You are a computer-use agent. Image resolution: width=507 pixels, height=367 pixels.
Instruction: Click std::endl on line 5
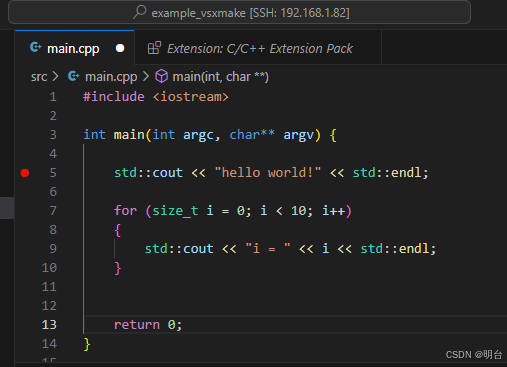[387, 173]
